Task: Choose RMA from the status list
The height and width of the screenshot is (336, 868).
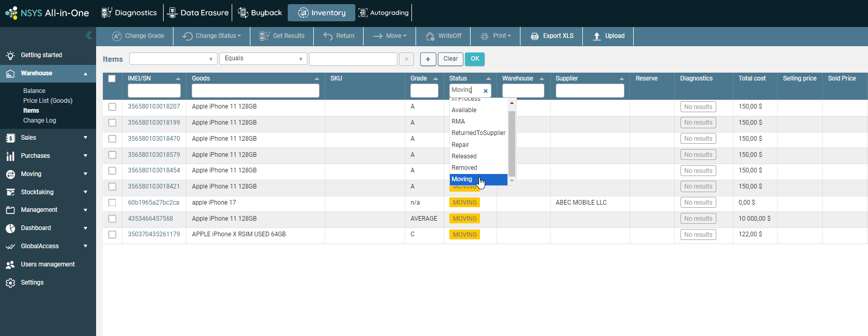Action: [x=478, y=122]
